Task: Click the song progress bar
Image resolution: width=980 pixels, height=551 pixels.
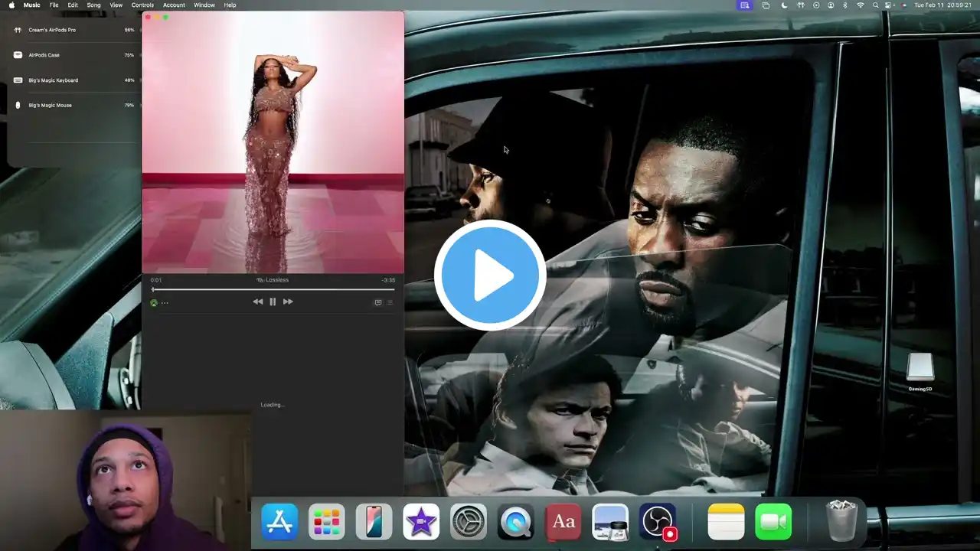Action: 273,289
